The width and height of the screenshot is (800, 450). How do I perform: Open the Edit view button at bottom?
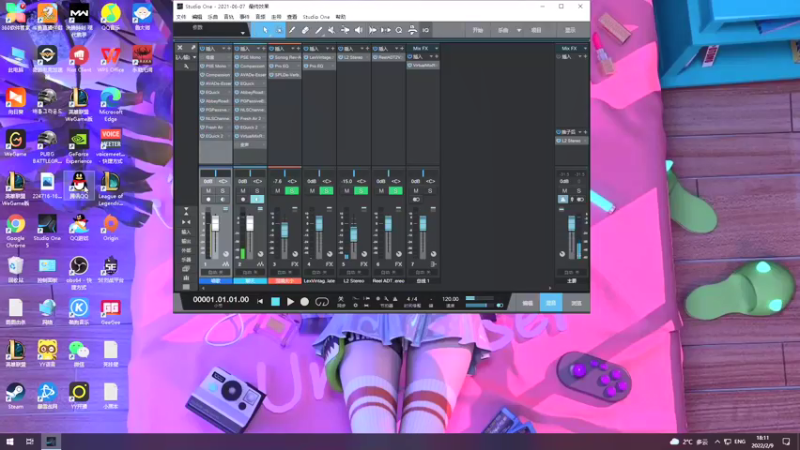pos(527,303)
